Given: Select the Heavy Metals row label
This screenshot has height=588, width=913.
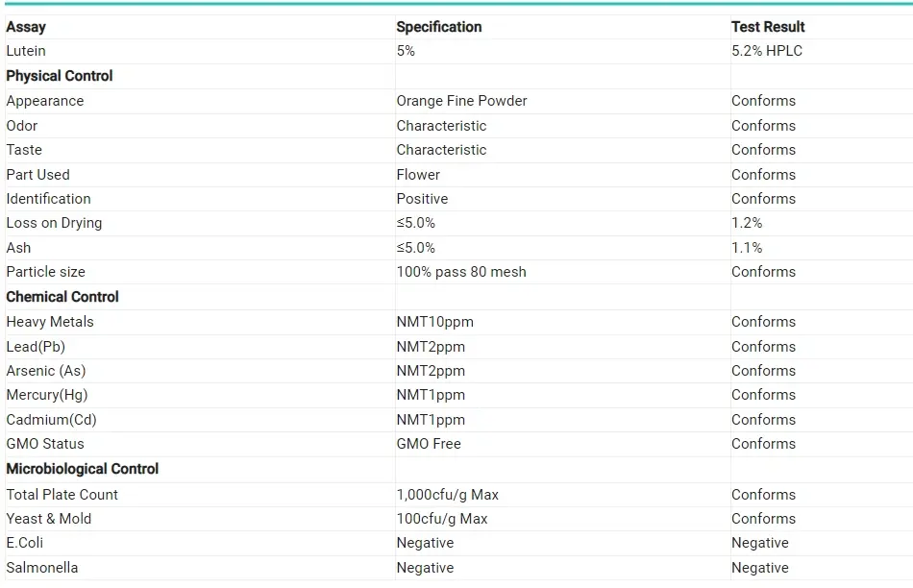Looking at the screenshot, I should click(x=50, y=322).
